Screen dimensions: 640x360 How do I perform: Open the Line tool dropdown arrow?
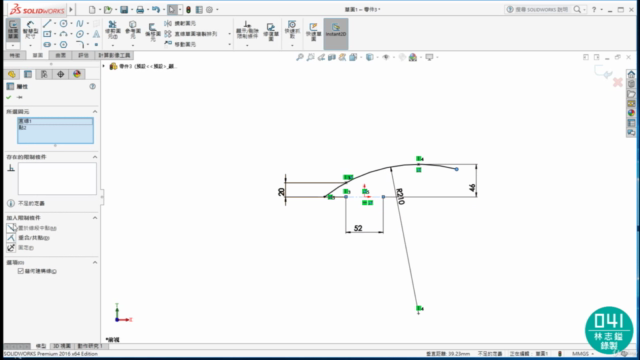click(55, 24)
